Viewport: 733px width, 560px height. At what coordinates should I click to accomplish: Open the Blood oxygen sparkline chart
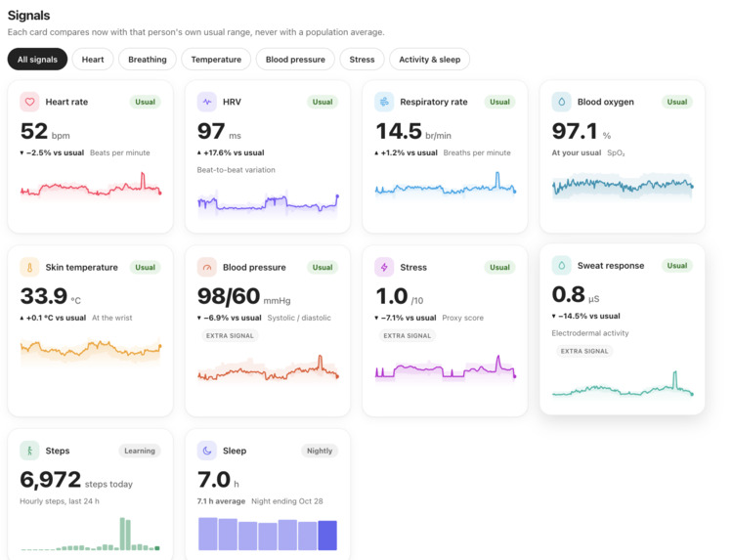pyautogui.click(x=623, y=186)
